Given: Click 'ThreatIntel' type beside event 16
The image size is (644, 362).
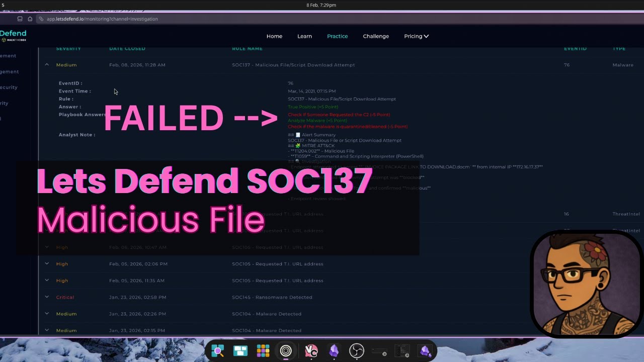Looking at the screenshot, I should click(x=626, y=214).
